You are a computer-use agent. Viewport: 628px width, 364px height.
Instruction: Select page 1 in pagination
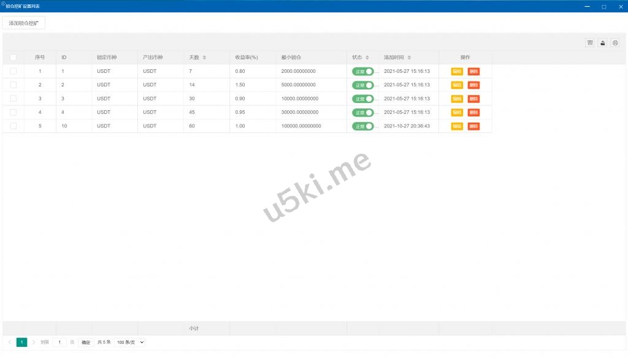tap(21, 342)
